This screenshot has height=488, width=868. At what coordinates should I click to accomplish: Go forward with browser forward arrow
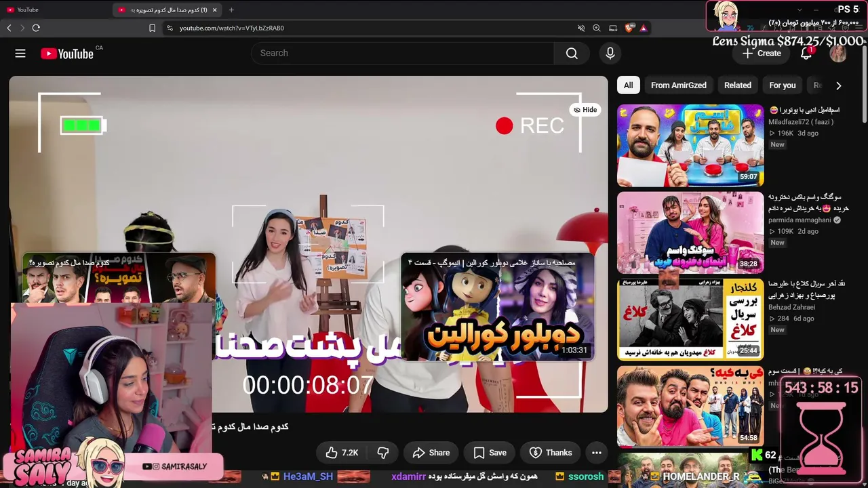click(22, 28)
